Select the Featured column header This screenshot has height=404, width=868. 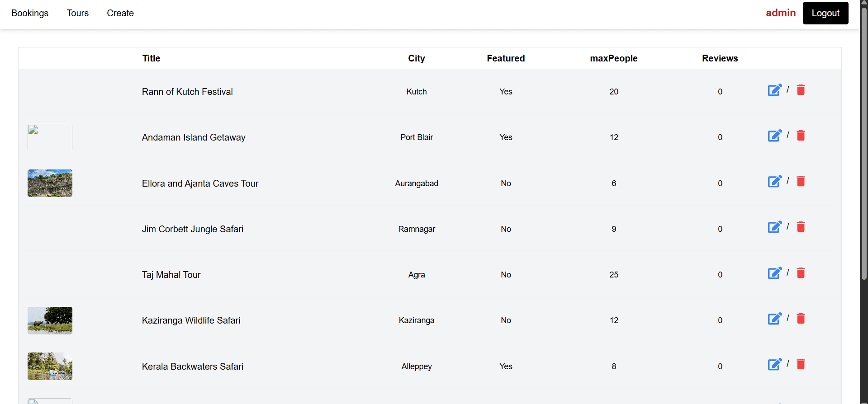click(506, 58)
